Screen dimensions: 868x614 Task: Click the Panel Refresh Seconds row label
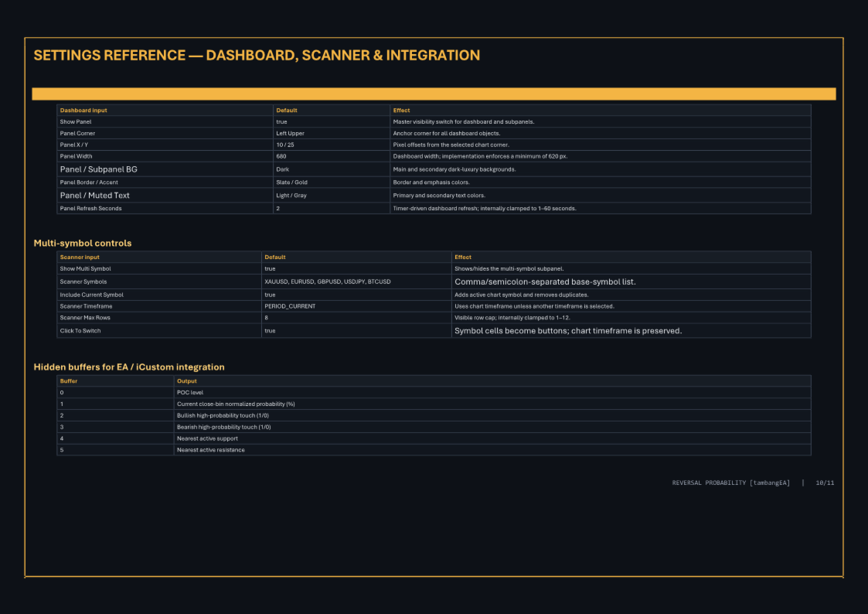[x=90, y=209]
